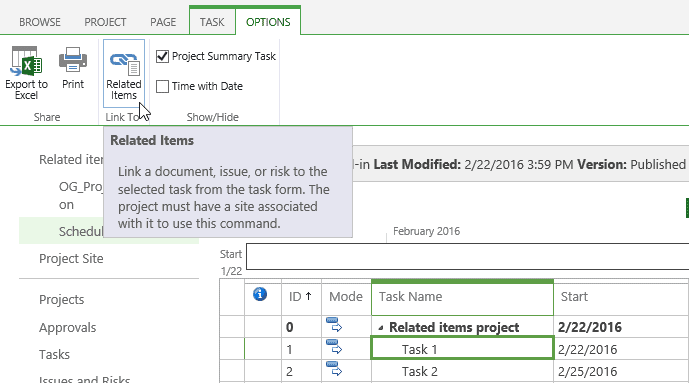Click the Mode column header
This screenshot has width=689, height=383.
pyautogui.click(x=346, y=296)
